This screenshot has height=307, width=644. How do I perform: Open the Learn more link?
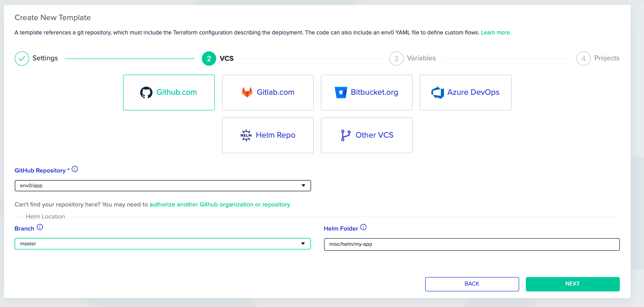(496, 33)
